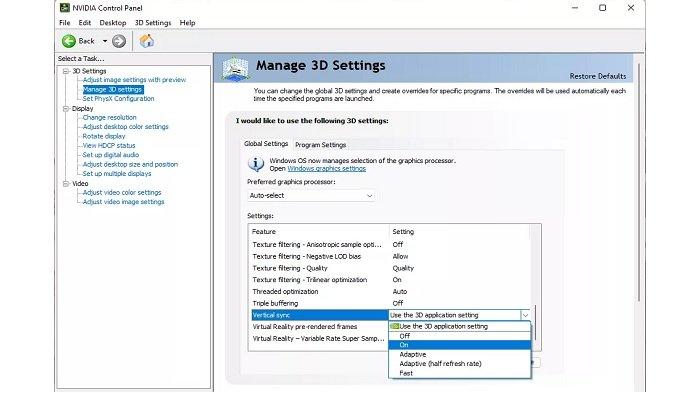Viewport: 700px width, 393px height.
Task: Open Adjust video color settings
Action: (x=121, y=192)
